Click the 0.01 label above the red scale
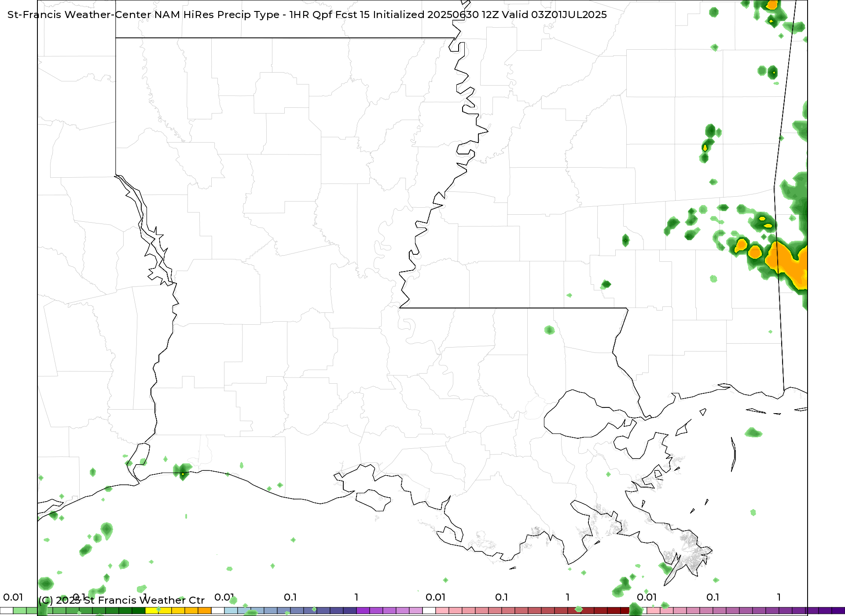 [435, 597]
